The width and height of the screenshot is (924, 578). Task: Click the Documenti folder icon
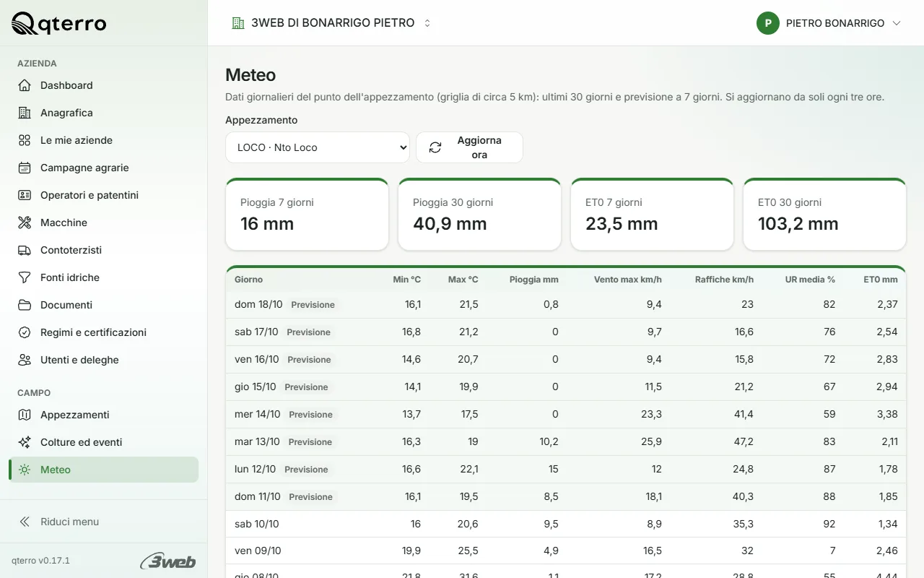click(25, 305)
